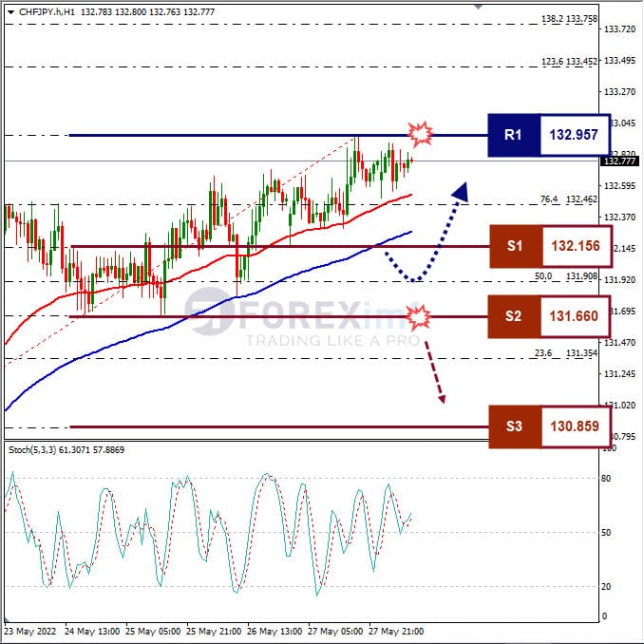Select the S1 value 132.156
The width and height of the screenshot is (644, 644).
576,246
